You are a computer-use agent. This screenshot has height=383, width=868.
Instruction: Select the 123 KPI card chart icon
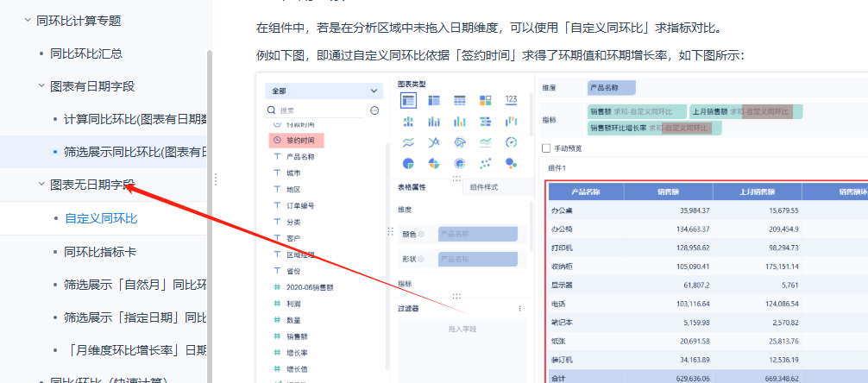(511, 100)
